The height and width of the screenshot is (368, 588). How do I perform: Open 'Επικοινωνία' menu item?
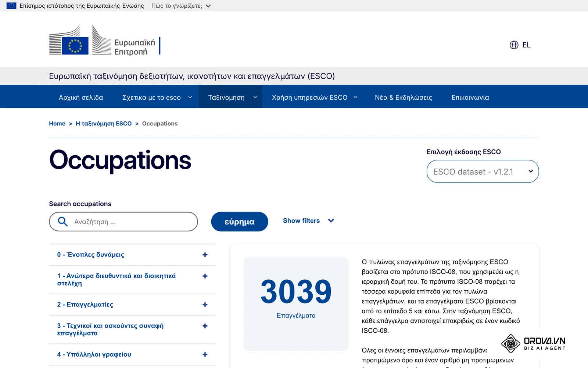click(x=470, y=98)
